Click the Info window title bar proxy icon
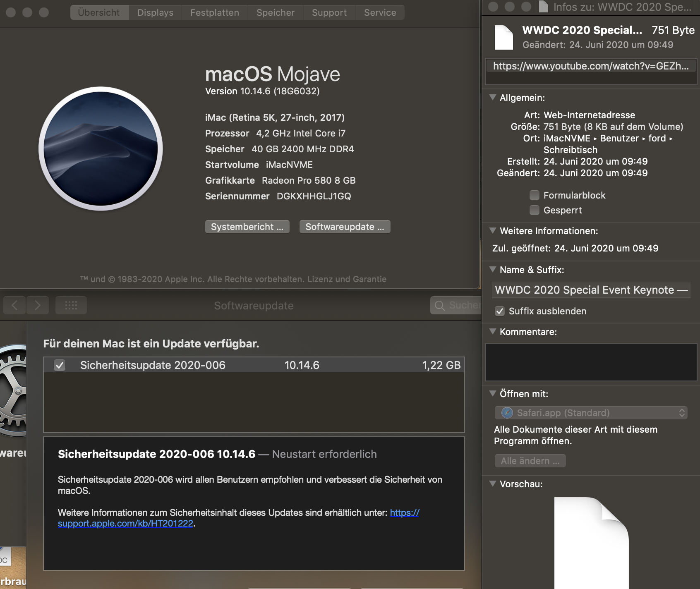700x589 pixels. 543,7
